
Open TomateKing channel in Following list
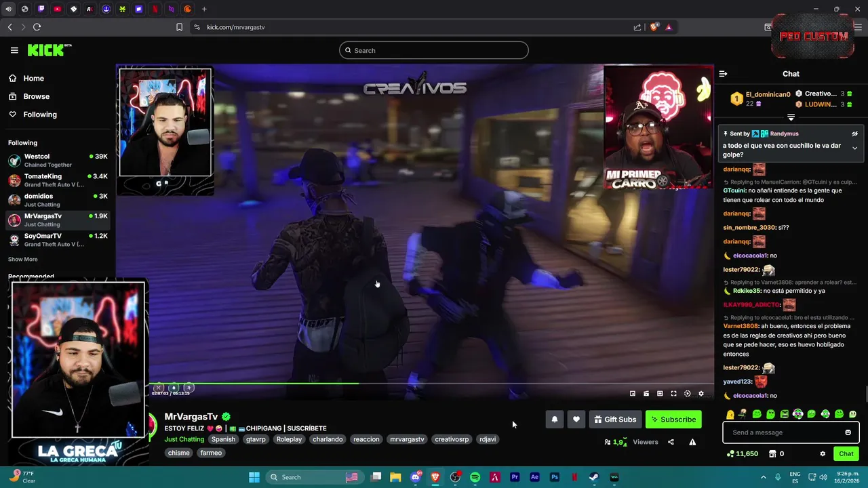pyautogui.click(x=58, y=180)
